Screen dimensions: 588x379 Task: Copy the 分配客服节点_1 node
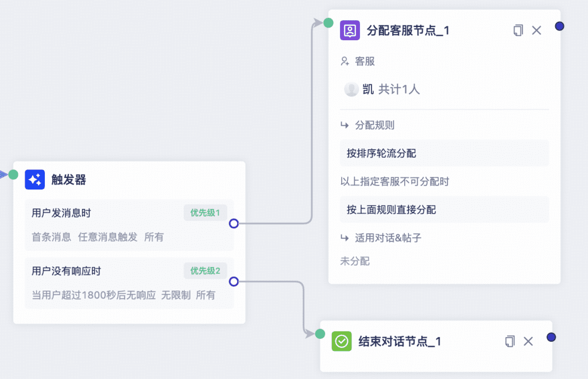point(518,30)
